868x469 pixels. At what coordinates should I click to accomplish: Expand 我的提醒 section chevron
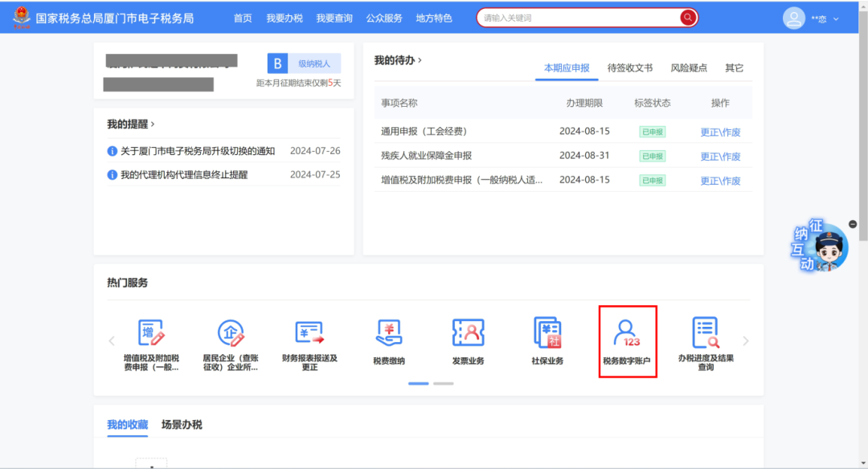pyautogui.click(x=153, y=124)
